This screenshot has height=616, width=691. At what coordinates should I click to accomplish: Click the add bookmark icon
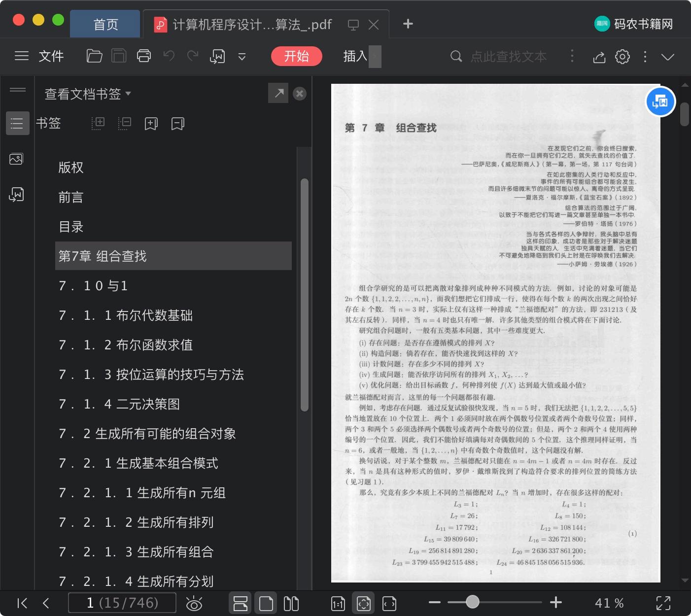tap(151, 124)
